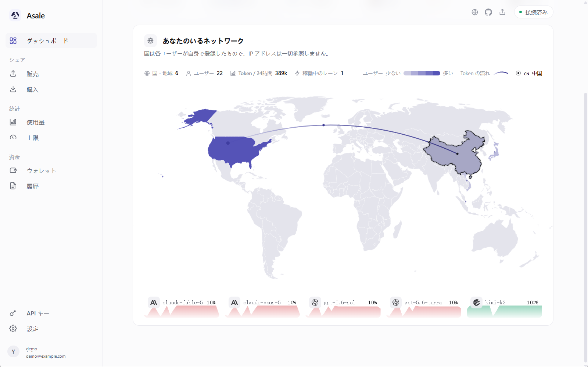This screenshot has width=588, height=368.
Task: Click the midpoint dot on token arc
Action: pyautogui.click(x=323, y=125)
